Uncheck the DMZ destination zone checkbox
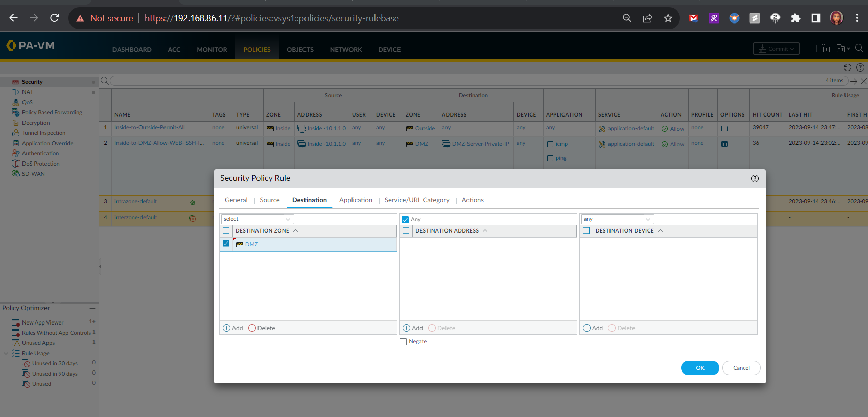The image size is (868, 417). [226, 244]
